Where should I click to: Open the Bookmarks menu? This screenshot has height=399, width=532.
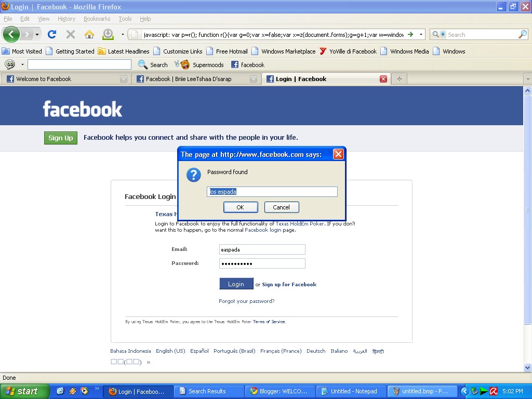pyautogui.click(x=97, y=19)
